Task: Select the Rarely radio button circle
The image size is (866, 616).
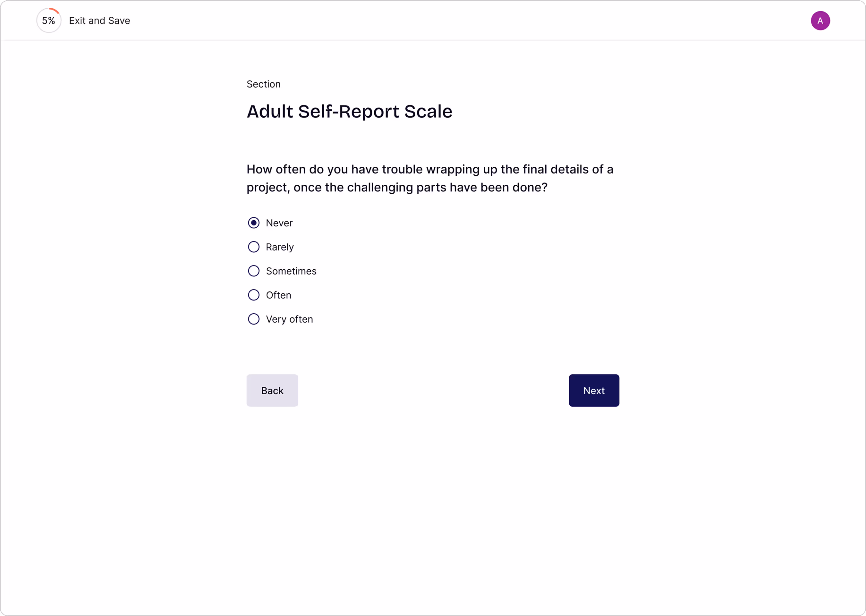Action: point(254,247)
